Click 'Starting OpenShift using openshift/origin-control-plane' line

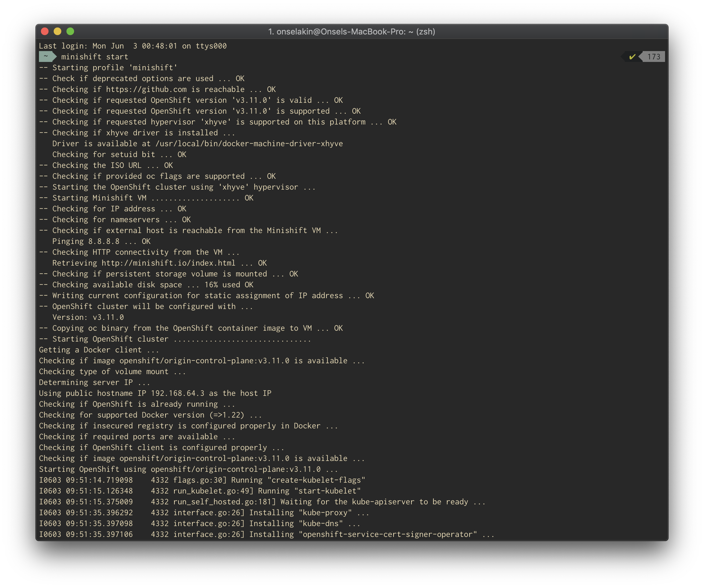point(188,469)
